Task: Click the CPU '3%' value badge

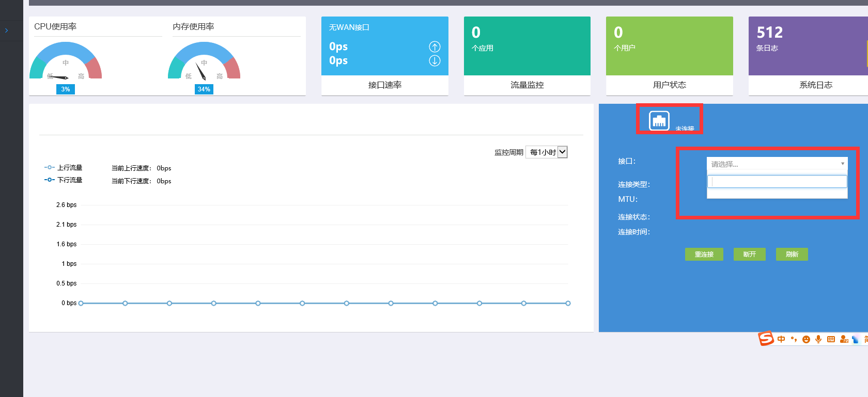Action: (x=66, y=89)
